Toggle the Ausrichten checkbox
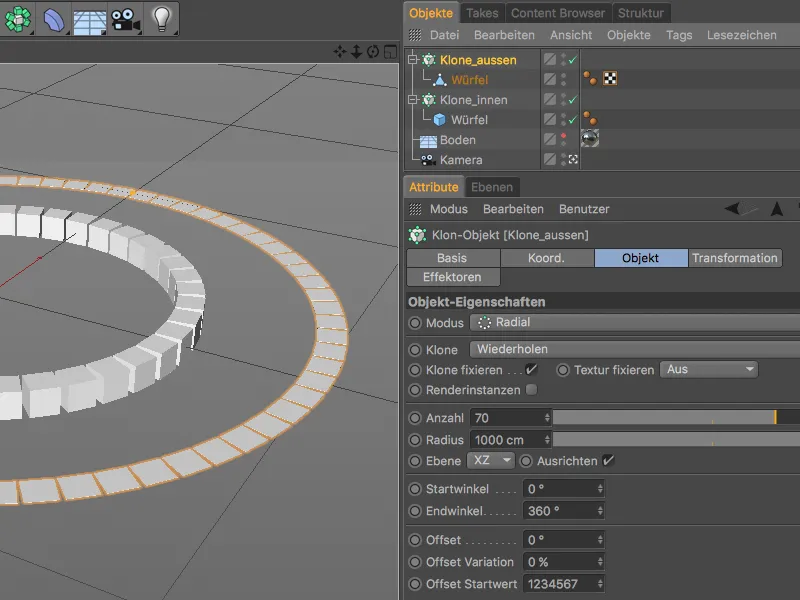Screen dimensions: 800x600 click(608, 461)
